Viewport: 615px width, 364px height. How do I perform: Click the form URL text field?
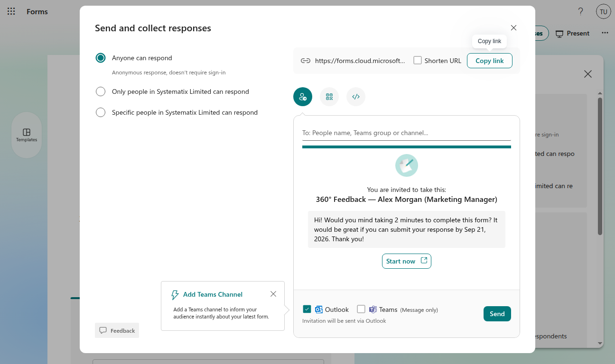coord(360,61)
